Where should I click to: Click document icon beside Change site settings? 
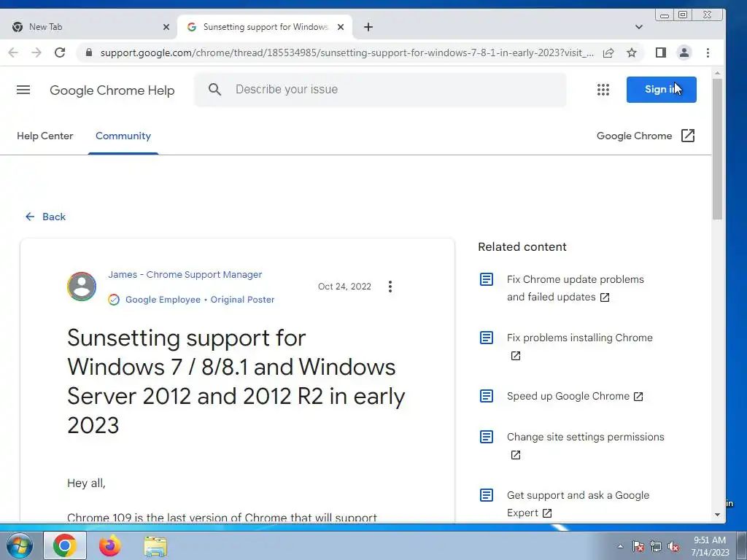click(487, 437)
